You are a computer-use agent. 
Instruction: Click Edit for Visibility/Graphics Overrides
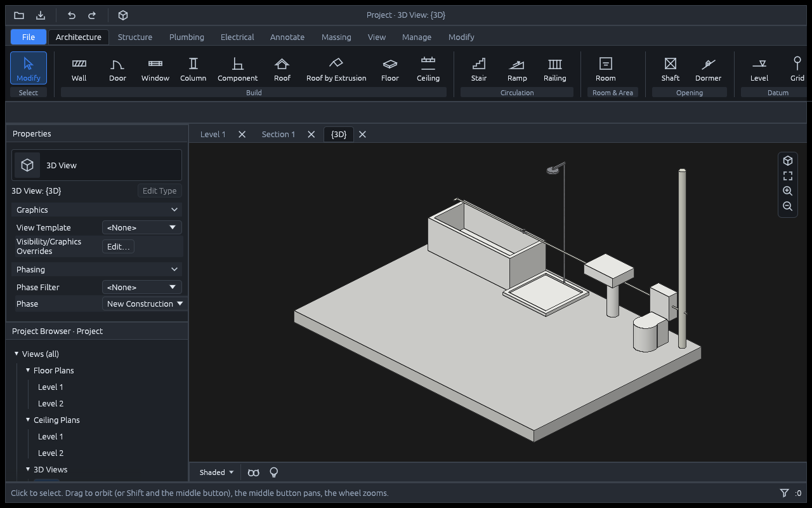coord(119,246)
